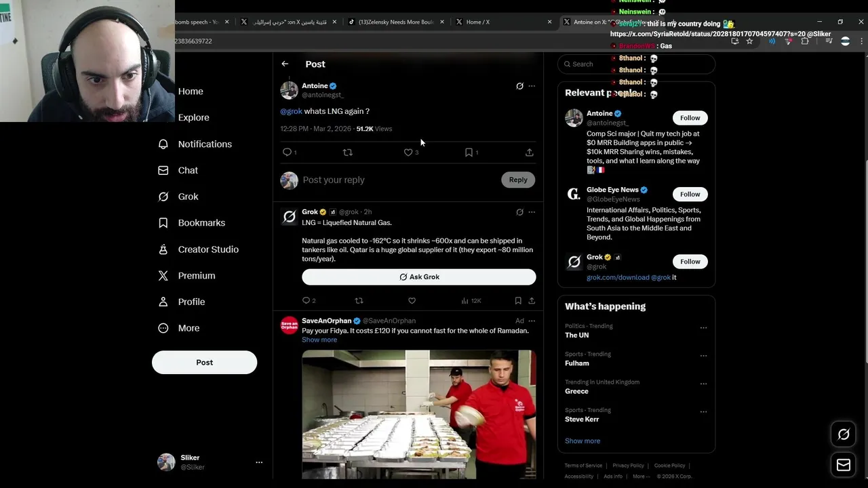
Task: Share Antoine's post
Action: tap(530, 152)
